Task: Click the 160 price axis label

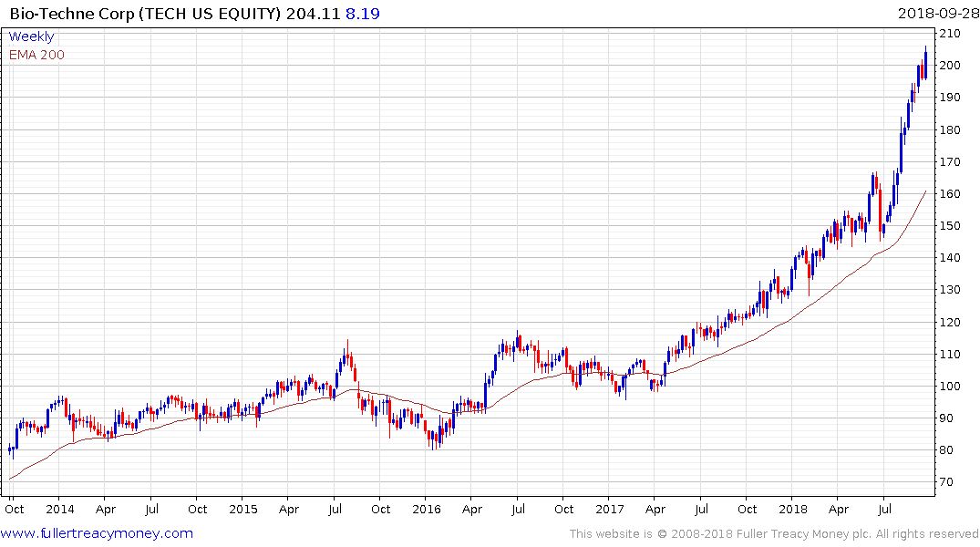Action: click(950, 193)
